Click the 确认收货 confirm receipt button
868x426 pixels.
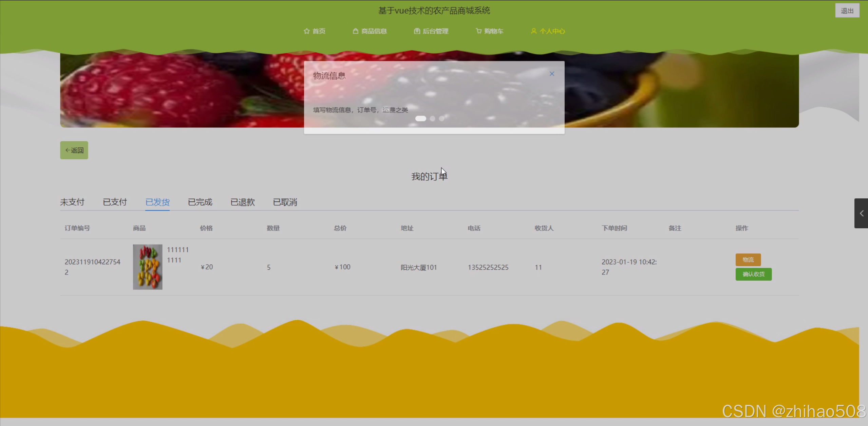[753, 274]
